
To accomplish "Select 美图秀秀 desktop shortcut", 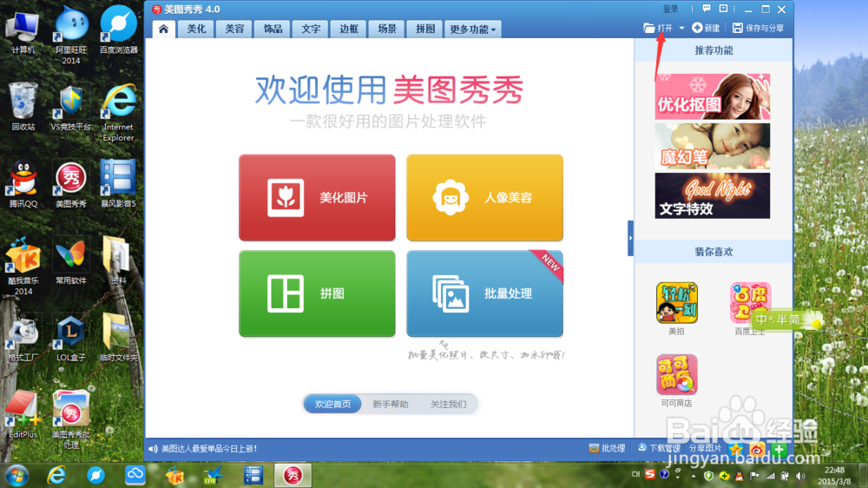I will [71, 184].
